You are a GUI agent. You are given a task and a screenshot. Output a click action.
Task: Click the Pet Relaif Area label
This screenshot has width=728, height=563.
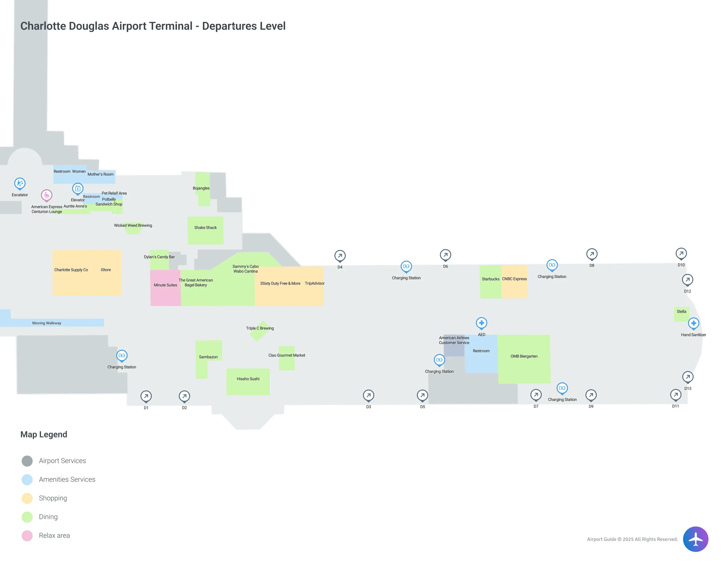point(114,193)
